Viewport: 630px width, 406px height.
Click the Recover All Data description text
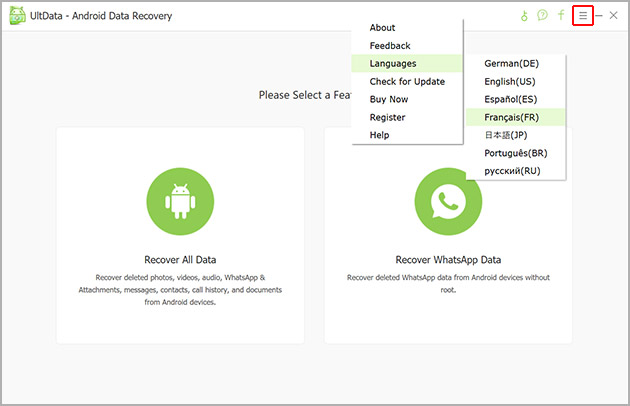(x=180, y=290)
